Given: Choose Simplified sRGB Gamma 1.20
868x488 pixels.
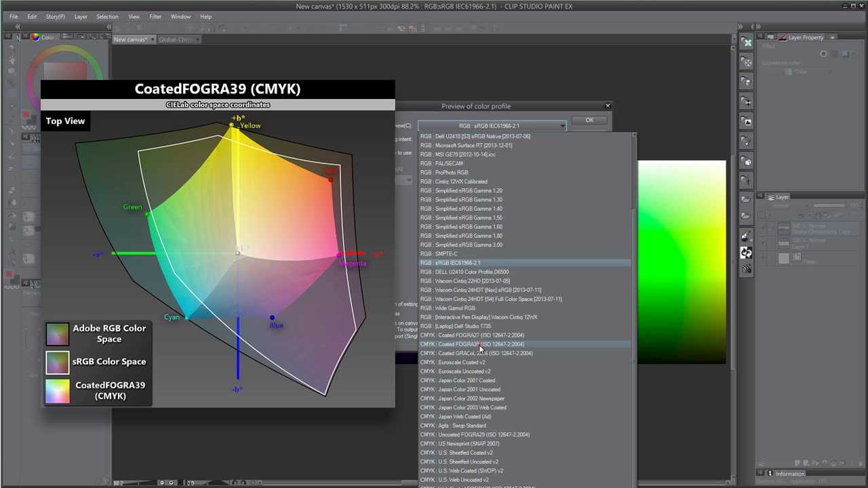Looking at the screenshot, I should 525,190.
